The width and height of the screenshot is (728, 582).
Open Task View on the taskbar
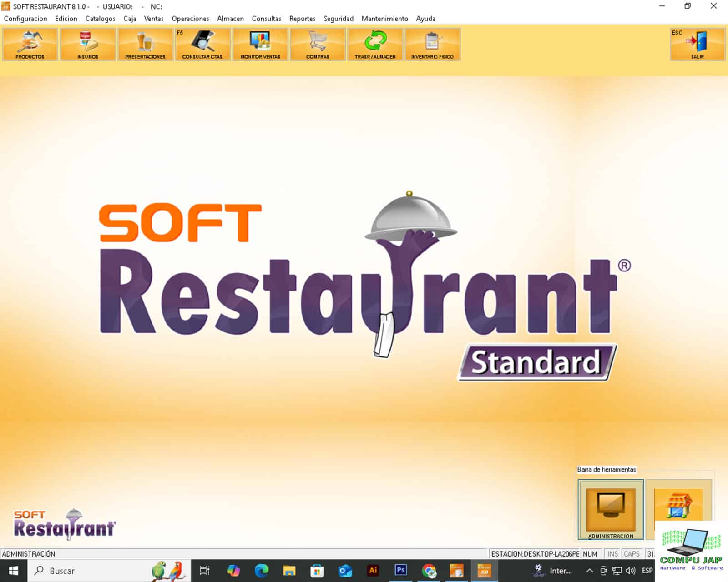tap(205, 571)
